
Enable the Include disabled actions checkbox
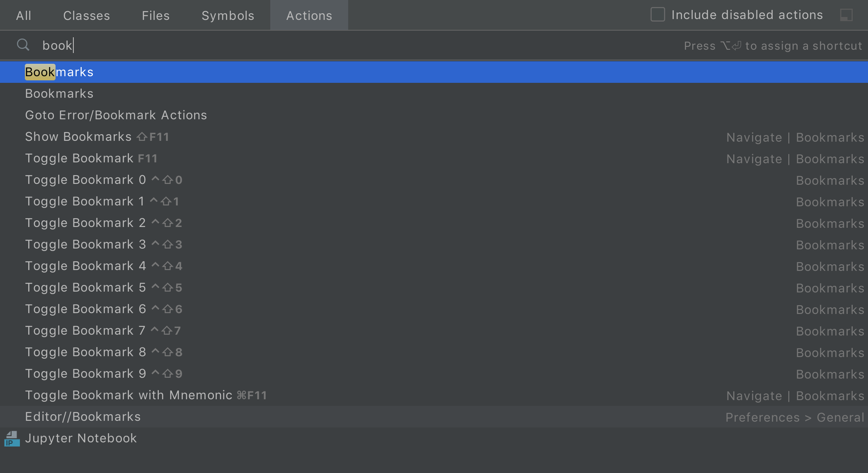pos(657,15)
